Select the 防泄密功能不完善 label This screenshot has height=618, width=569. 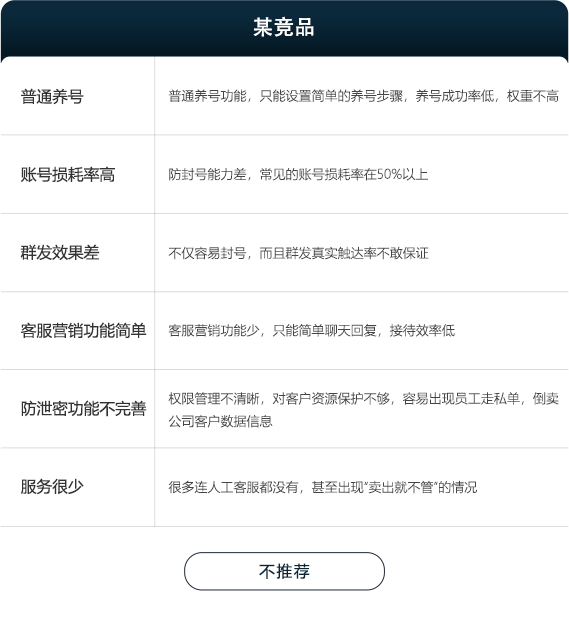tap(84, 409)
